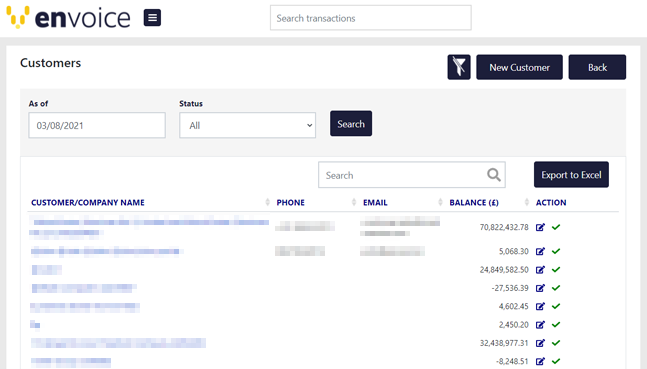Viewport: 647px width, 369px height.
Task: Open edit icon for the -27,536.39 row
Action: (x=540, y=288)
